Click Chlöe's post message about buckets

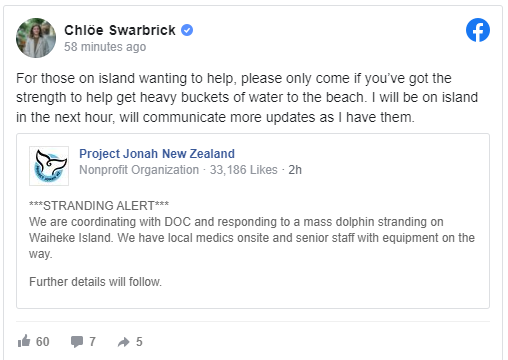[247, 98]
